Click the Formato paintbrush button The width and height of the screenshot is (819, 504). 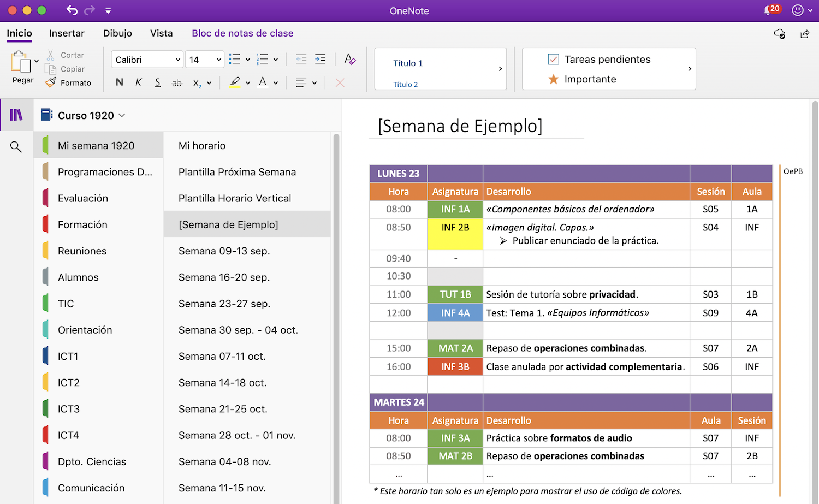(68, 83)
